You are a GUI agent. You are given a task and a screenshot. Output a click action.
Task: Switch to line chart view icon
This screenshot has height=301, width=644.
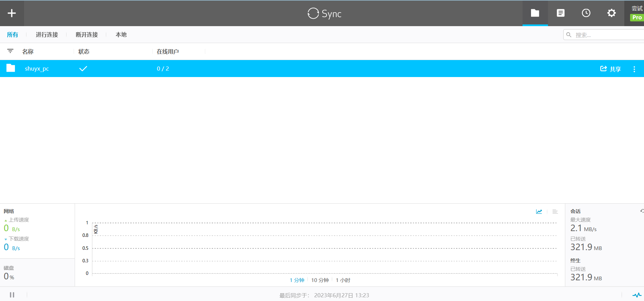[x=539, y=212]
